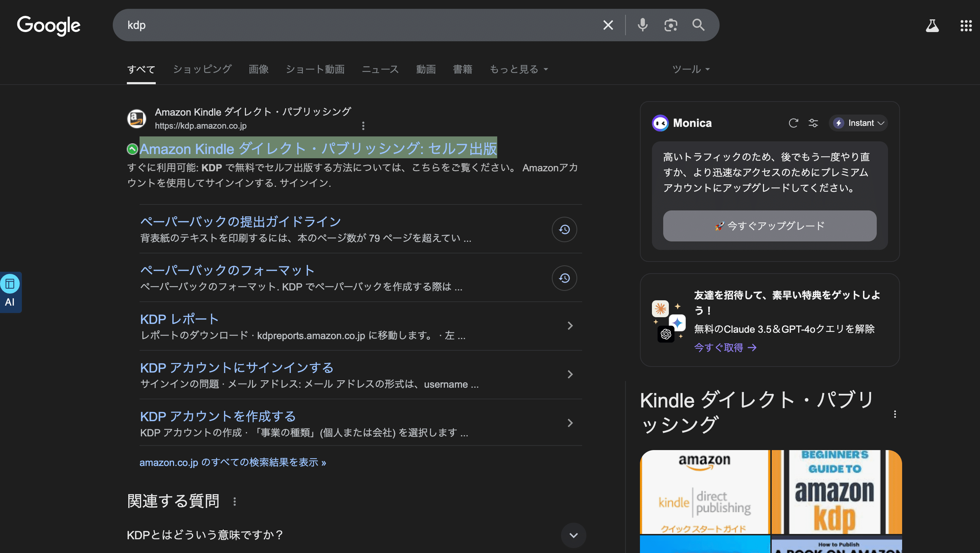This screenshot has height=553, width=980.
Task: Click the ツール filter control
Action: tap(690, 69)
